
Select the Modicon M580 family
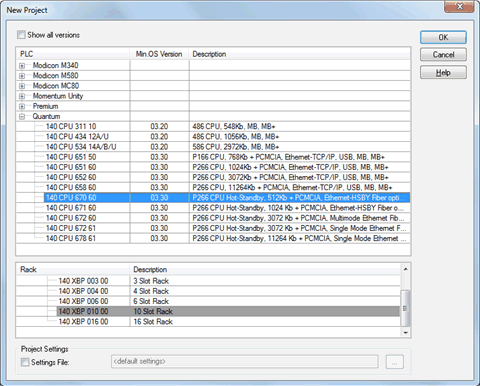[x=55, y=76]
